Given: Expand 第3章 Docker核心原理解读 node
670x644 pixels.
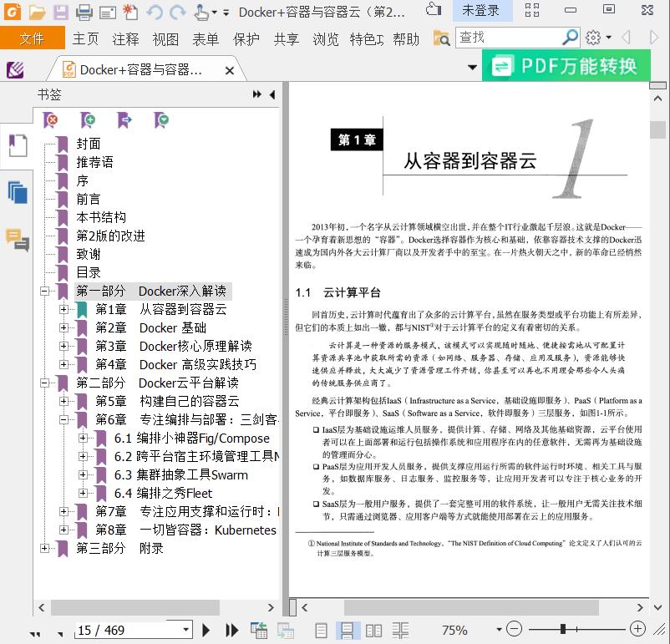Looking at the screenshot, I should [63, 346].
